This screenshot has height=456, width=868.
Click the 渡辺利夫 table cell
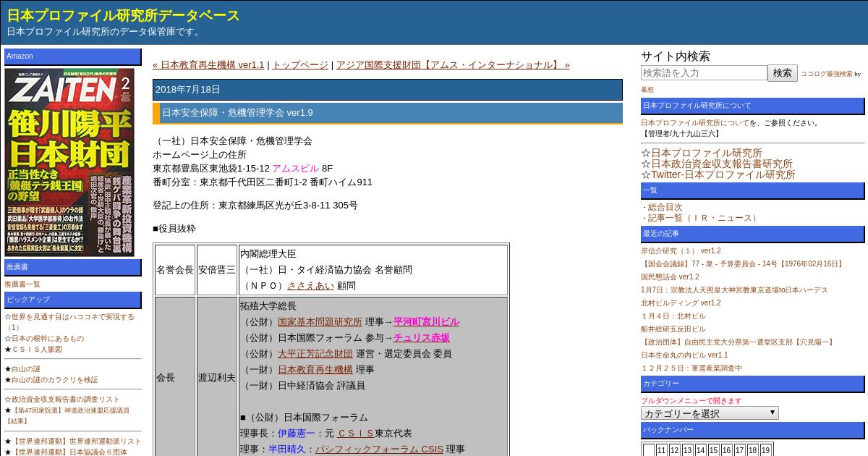coord(217,377)
